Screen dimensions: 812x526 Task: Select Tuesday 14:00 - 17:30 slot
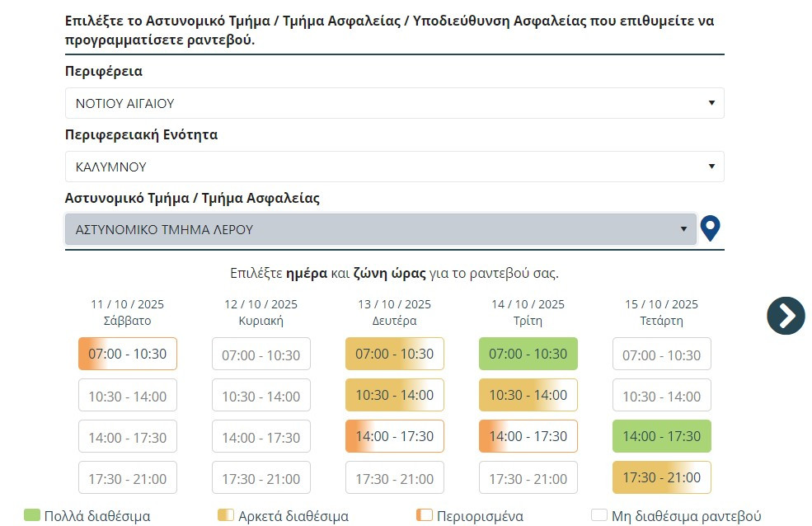click(528, 437)
